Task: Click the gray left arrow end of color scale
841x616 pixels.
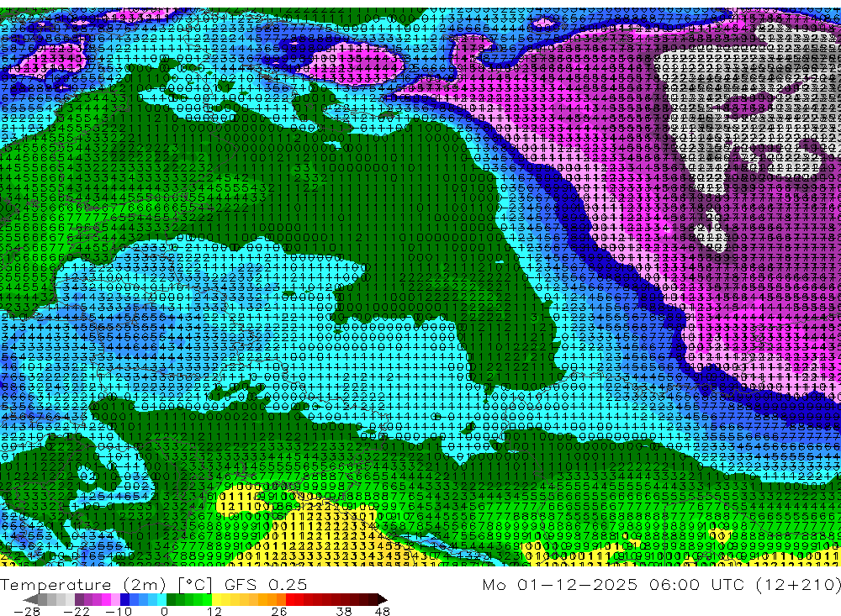Action: point(30,599)
